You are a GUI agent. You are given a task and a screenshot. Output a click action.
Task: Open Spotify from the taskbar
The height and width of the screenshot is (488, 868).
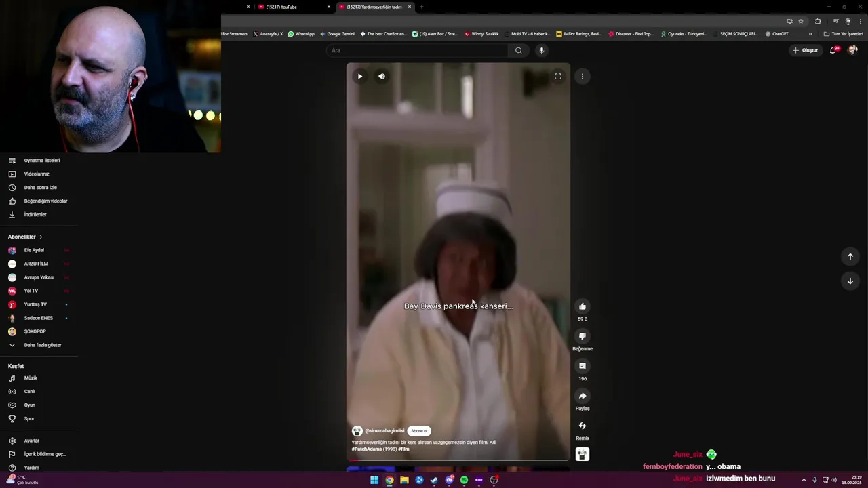coord(464,480)
